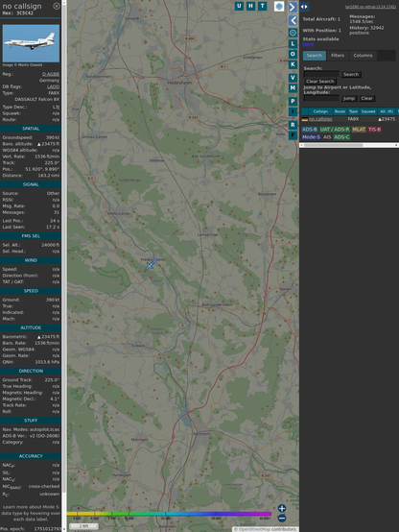The image size is (399, 532).
Task: Toggle sidebar width with double-arrow icon
Action: pyautogui.click(x=304, y=7)
